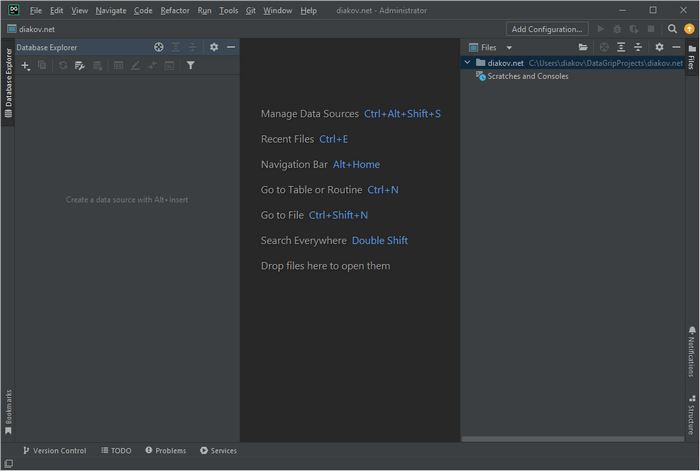Toggle the Structure side panel
This screenshot has height=471, width=700.
coord(691,416)
